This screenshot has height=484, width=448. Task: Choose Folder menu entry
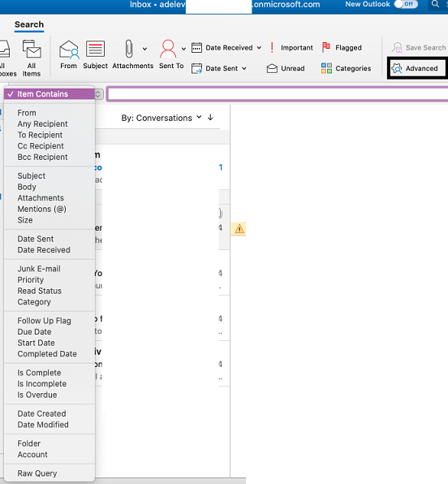(50, 443)
